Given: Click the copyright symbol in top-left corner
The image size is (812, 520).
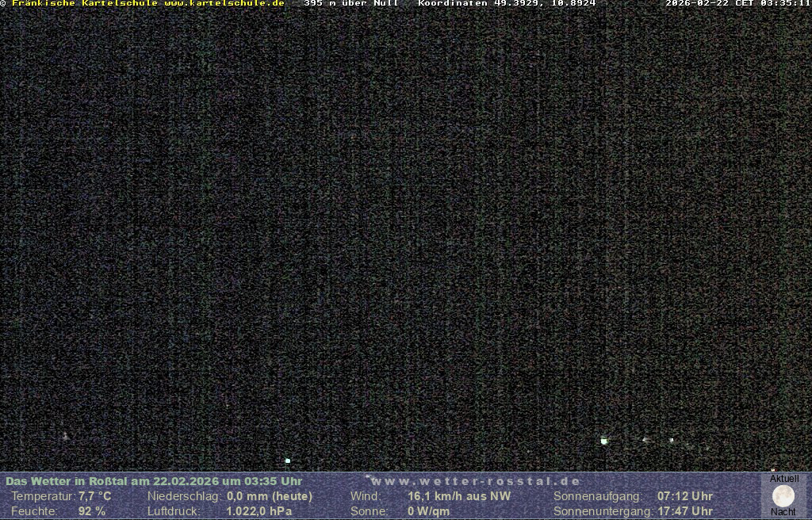Looking at the screenshot, I should [3, 4].
